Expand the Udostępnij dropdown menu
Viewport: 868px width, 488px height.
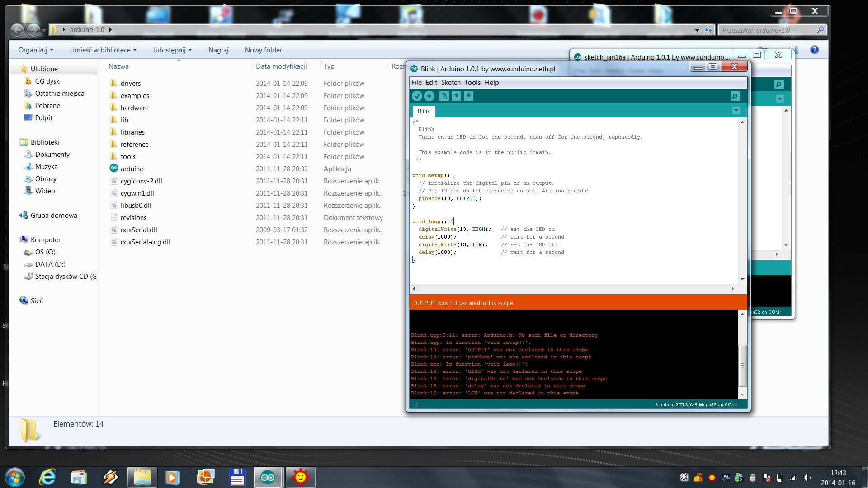172,50
